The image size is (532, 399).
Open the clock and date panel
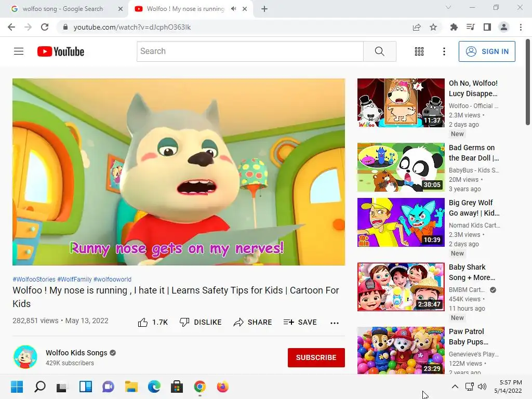(508, 387)
